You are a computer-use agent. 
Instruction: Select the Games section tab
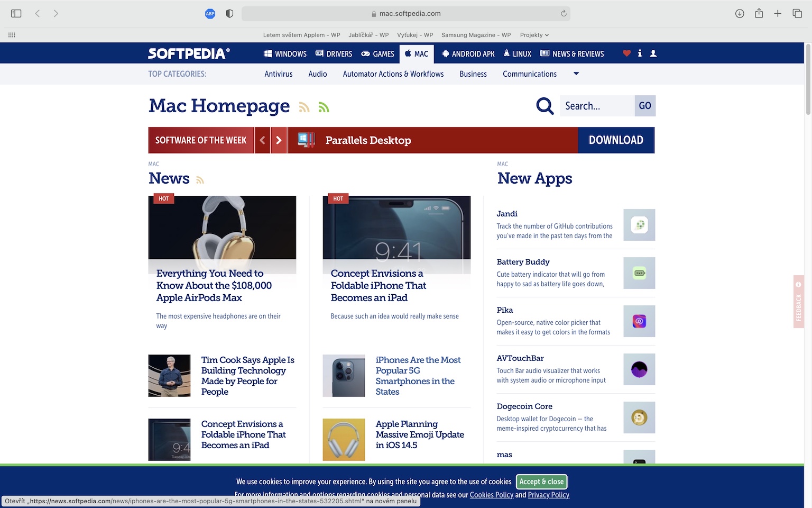coord(377,53)
